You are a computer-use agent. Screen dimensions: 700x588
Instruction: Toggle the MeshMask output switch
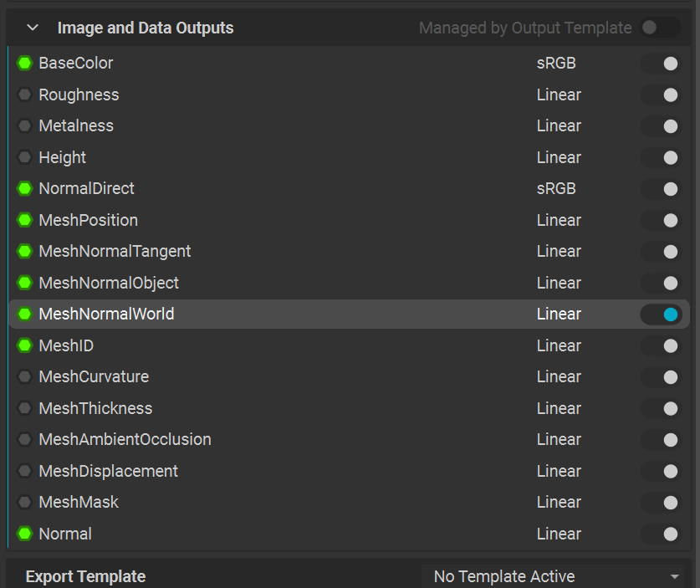tap(661, 503)
